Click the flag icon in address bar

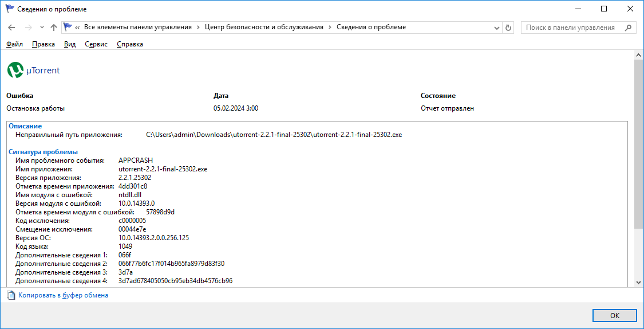68,27
